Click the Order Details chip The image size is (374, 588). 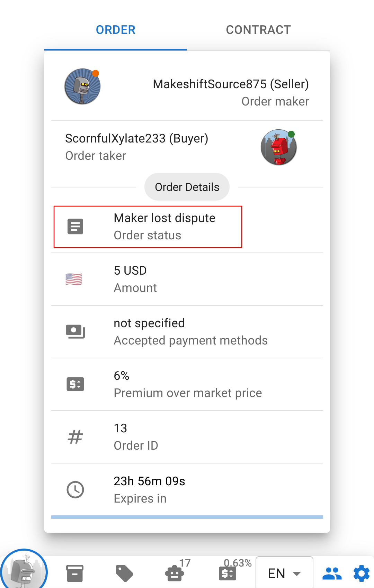[x=187, y=187]
